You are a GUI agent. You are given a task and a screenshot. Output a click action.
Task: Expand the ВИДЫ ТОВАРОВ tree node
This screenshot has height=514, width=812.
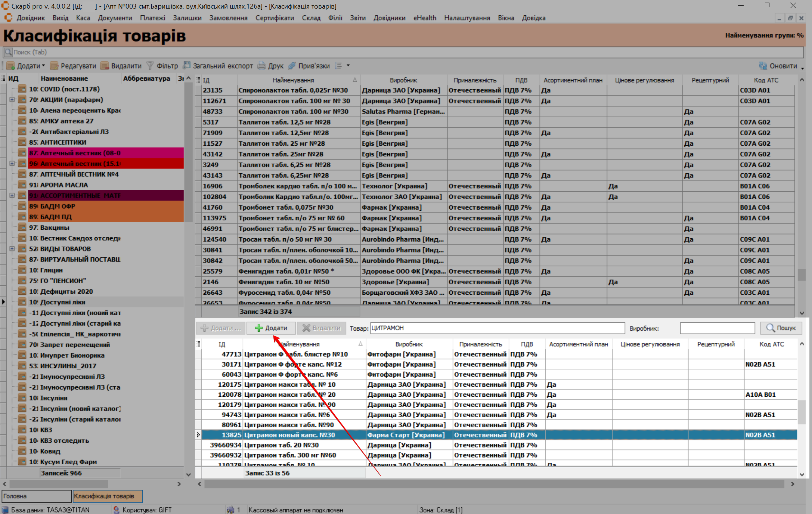pyautogui.click(x=12, y=249)
